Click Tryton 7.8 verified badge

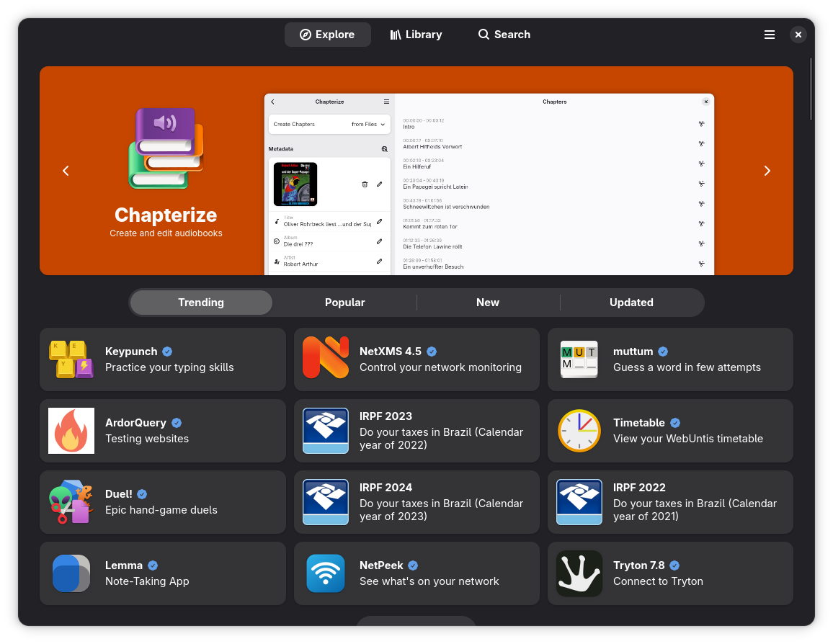click(674, 565)
